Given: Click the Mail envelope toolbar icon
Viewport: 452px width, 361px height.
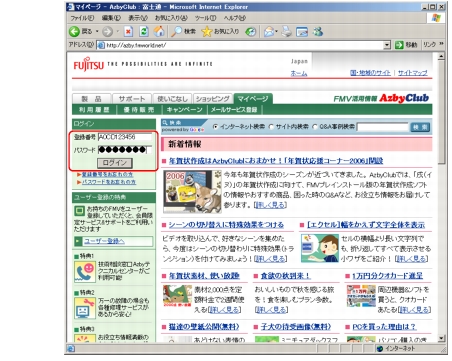Looking at the screenshot, I should click(x=269, y=32).
